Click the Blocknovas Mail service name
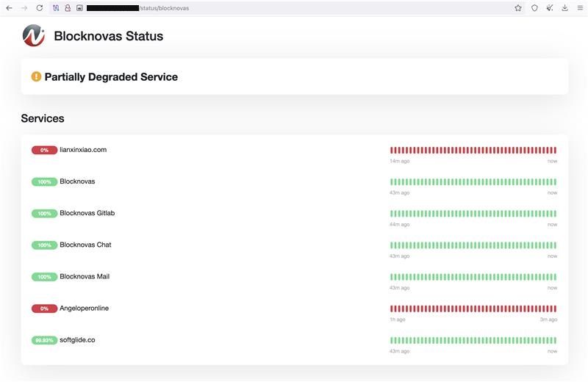This screenshot has height=382, width=588. pos(85,277)
